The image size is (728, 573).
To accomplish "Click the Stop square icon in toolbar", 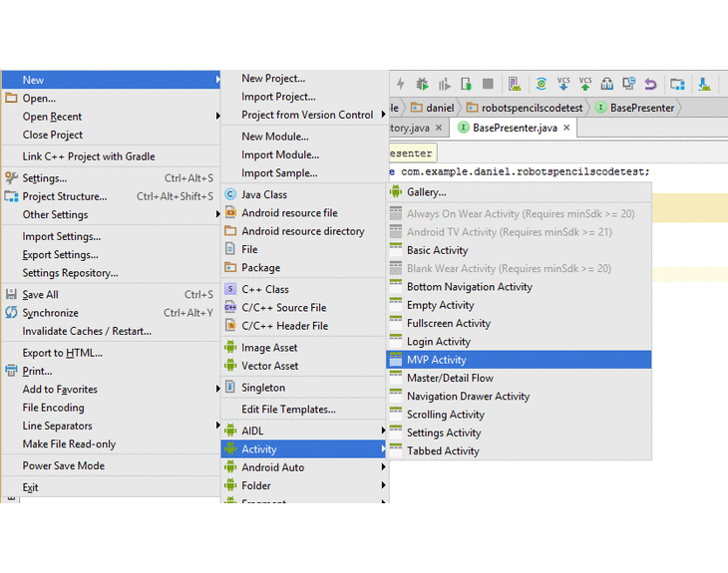I will click(x=488, y=85).
